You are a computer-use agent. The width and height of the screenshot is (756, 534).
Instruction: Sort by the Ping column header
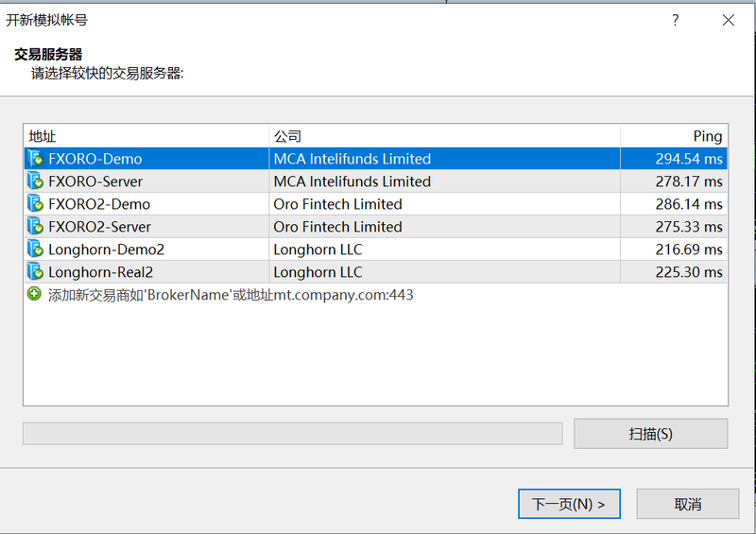pos(674,136)
